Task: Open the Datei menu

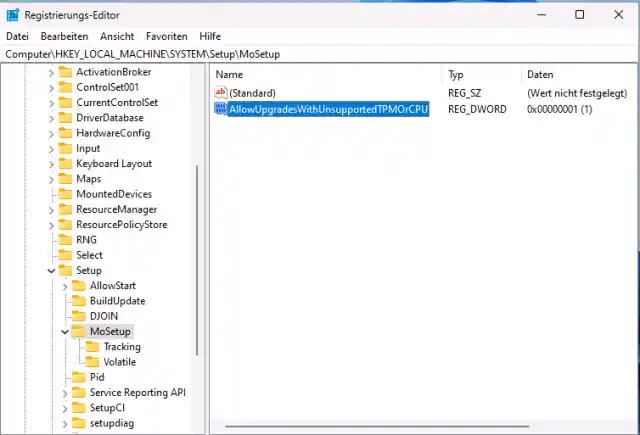Action: tap(18, 36)
